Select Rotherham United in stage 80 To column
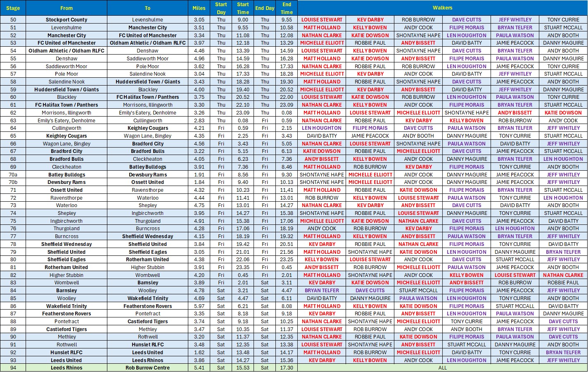The height and width of the screenshot is (372, 588). (x=148, y=260)
